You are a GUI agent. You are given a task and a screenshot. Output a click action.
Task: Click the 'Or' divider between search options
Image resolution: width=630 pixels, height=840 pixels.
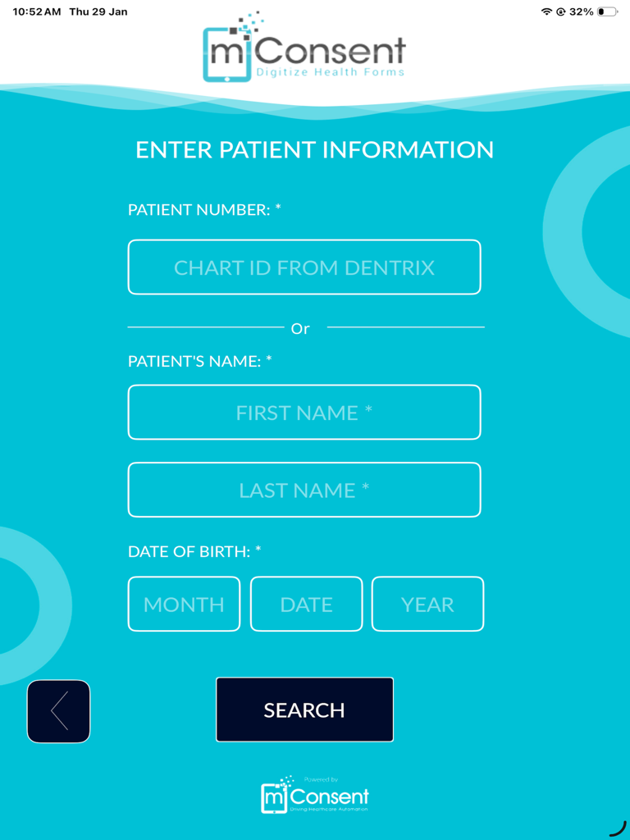[x=302, y=327]
